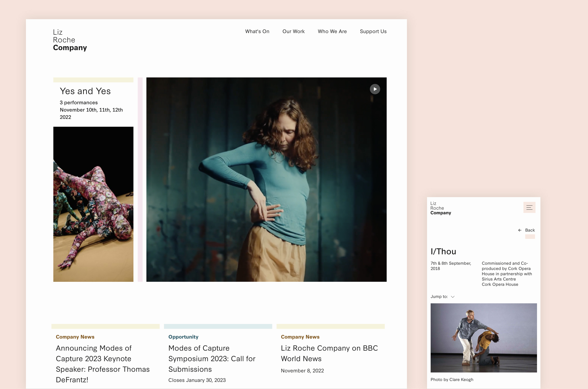Image resolution: width=588 pixels, height=389 pixels.
Task: Read Announcing Modes of Capture 2023 Keynote article
Action: point(102,364)
